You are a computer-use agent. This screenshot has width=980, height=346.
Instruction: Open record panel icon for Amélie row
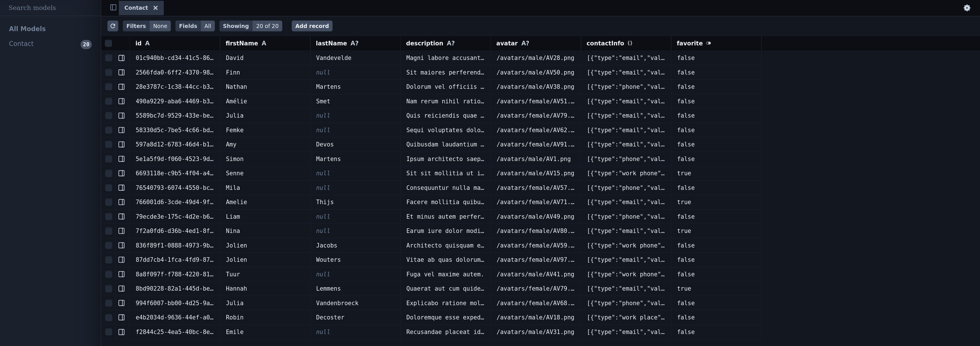(x=121, y=101)
